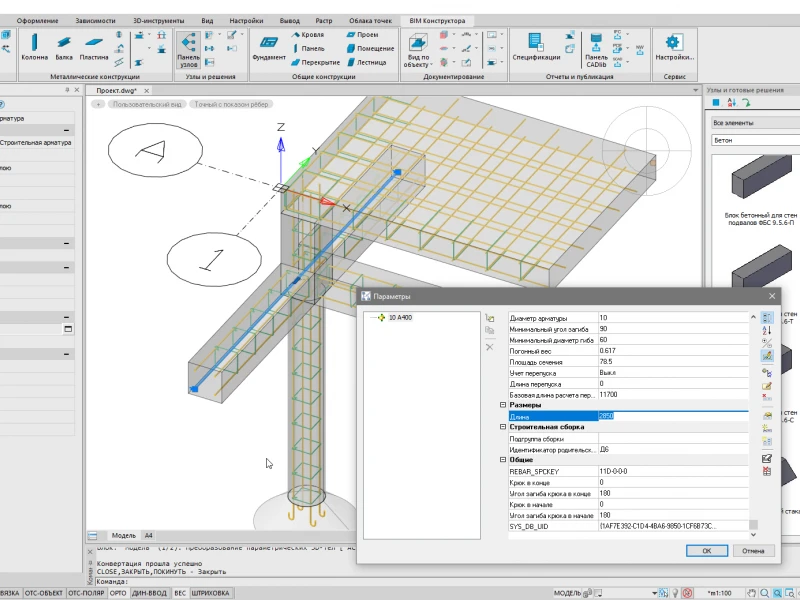Select the Перекрытие slab tool

pos(315,62)
